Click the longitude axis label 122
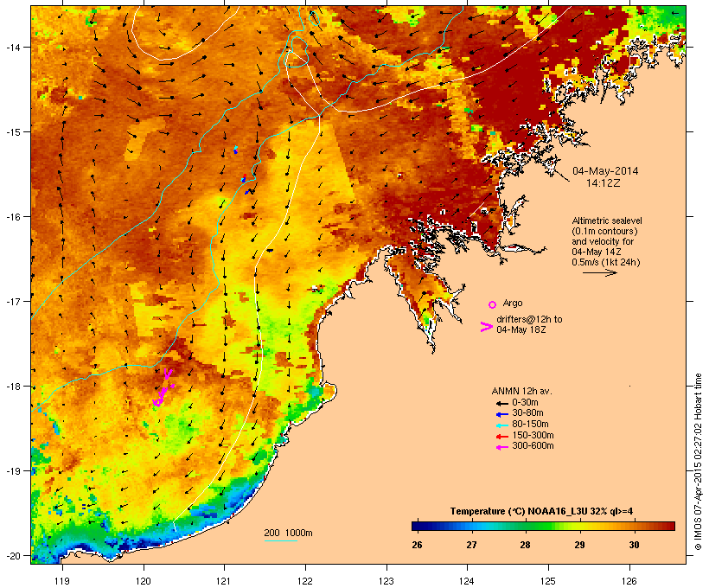The image size is (709, 588). 305,581
